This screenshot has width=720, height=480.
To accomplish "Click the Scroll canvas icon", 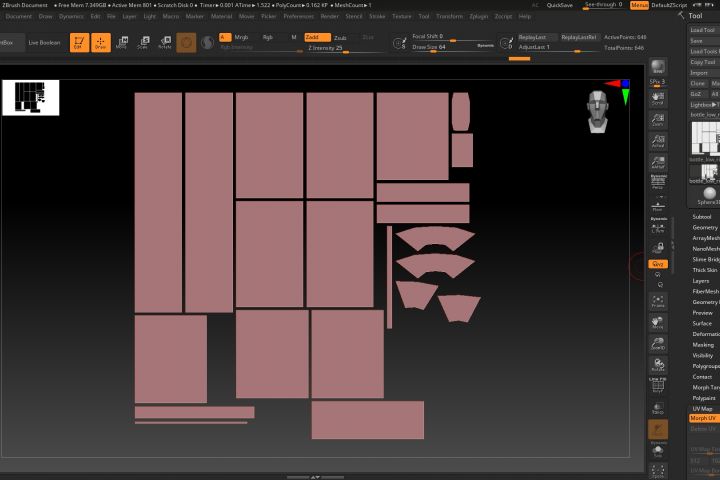I will 657,97.
